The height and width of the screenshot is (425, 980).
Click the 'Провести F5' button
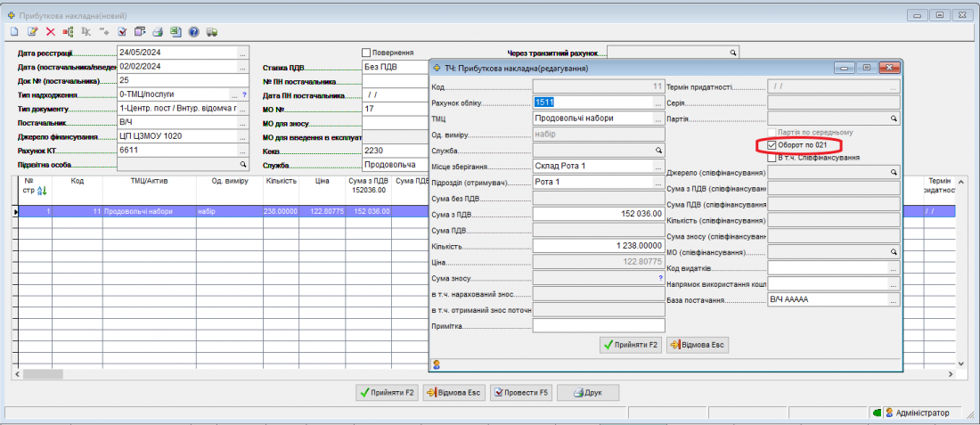[x=519, y=392]
